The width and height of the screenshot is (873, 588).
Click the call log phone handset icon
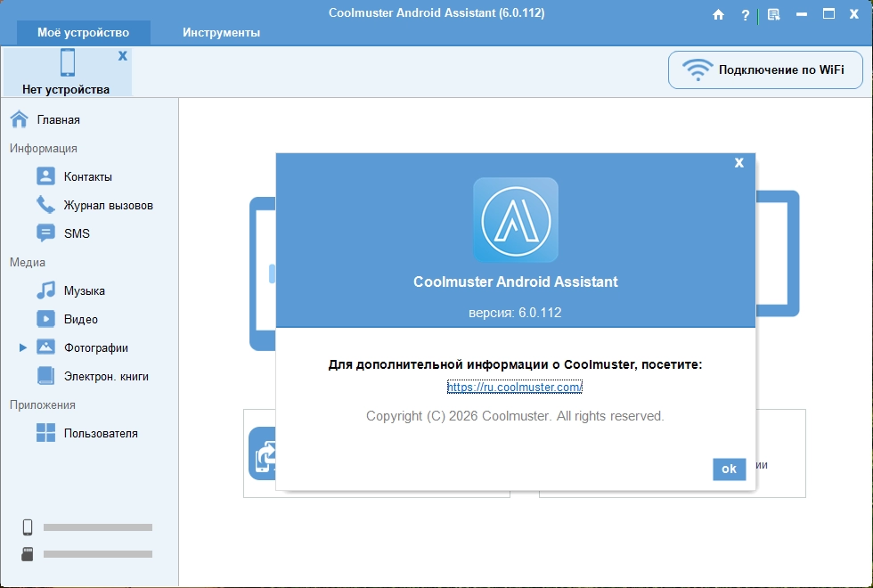coord(45,205)
